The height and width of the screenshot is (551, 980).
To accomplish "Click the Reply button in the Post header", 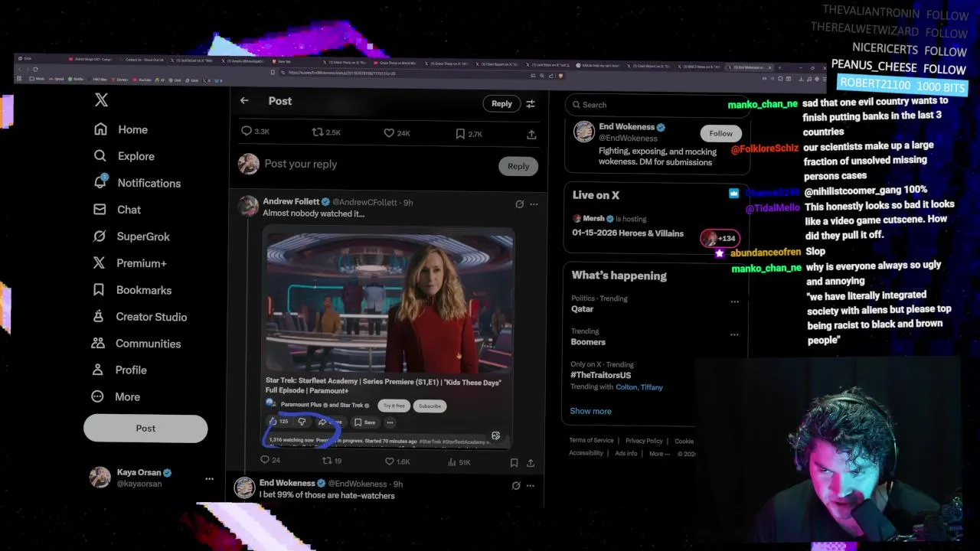I will point(501,103).
